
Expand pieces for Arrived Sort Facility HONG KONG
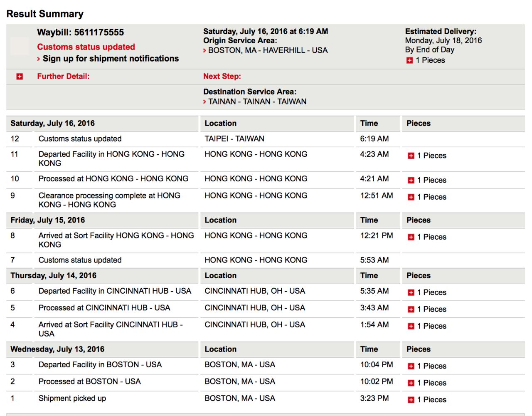[411, 237]
